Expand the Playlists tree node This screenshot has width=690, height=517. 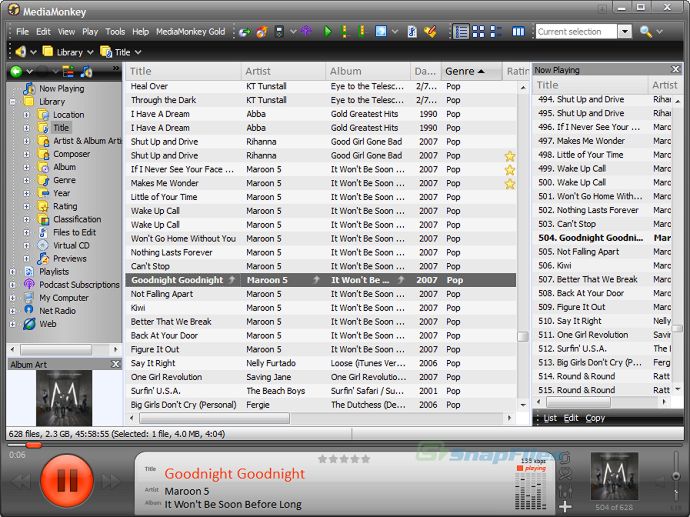[13, 271]
